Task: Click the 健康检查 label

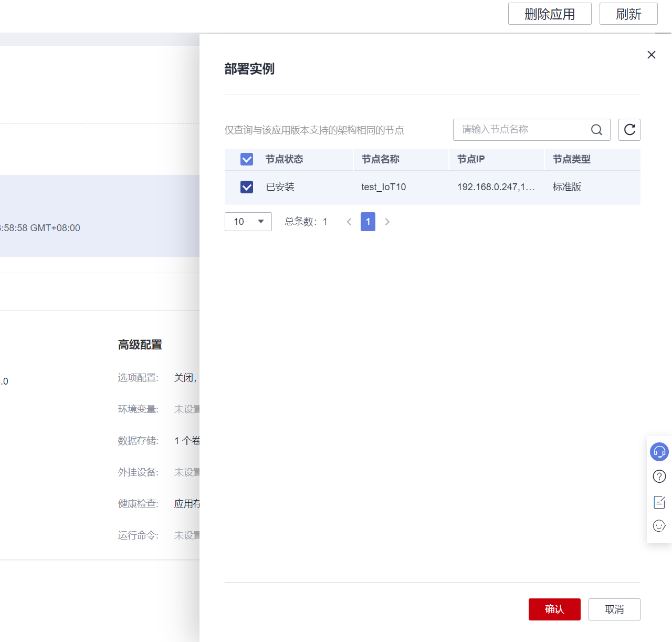Action: point(138,504)
